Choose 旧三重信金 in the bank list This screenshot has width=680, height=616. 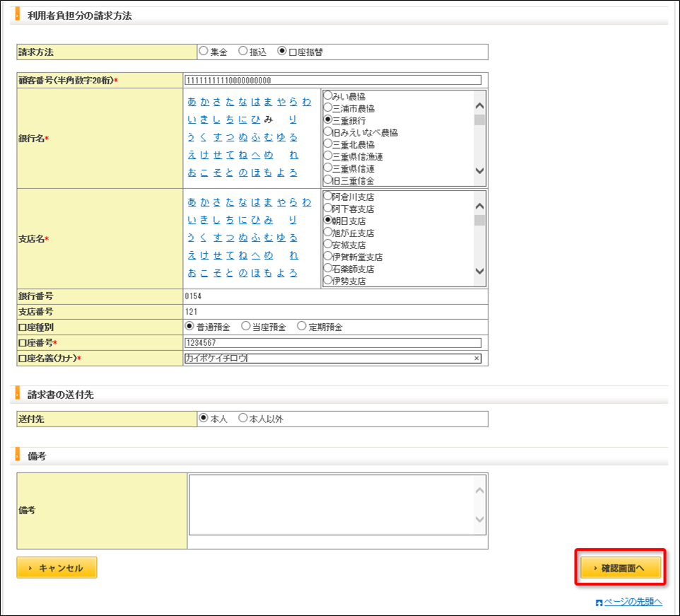pyautogui.click(x=328, y=180)
